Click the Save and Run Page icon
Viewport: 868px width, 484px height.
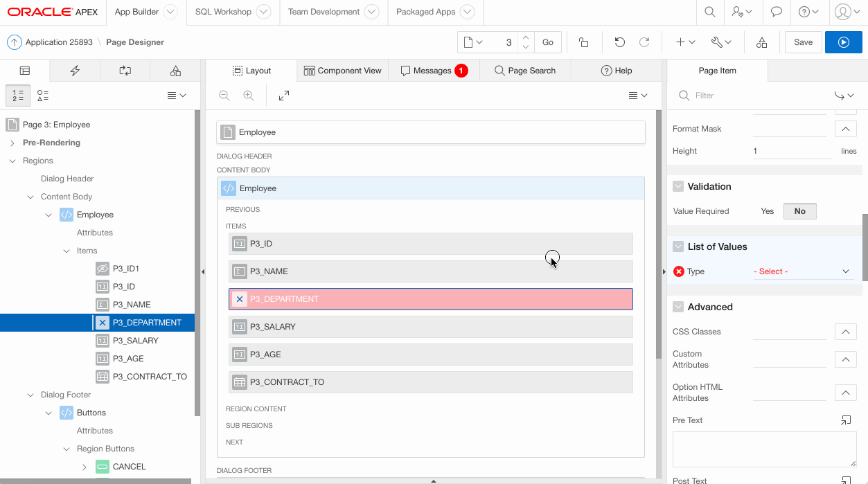(x=843, y=42)
